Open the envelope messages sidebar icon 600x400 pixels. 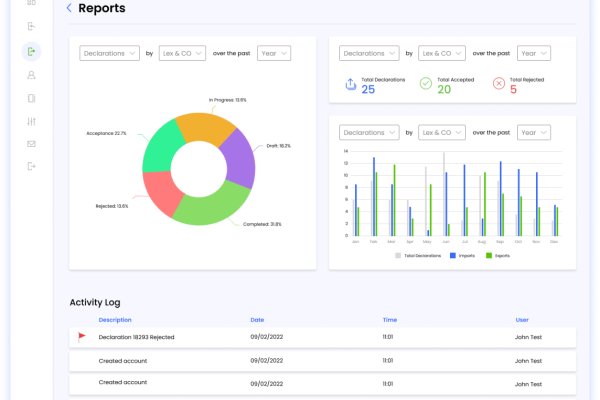click(31, 144)
